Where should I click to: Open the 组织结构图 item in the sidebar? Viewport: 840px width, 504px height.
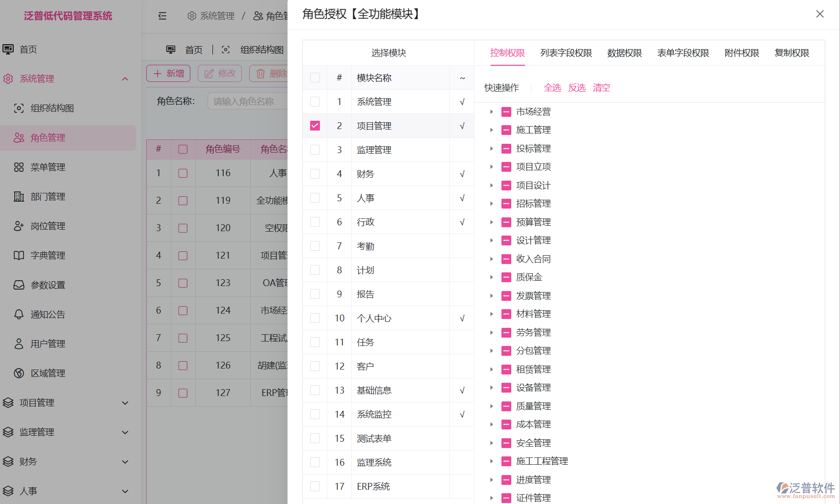click(52, 108)
